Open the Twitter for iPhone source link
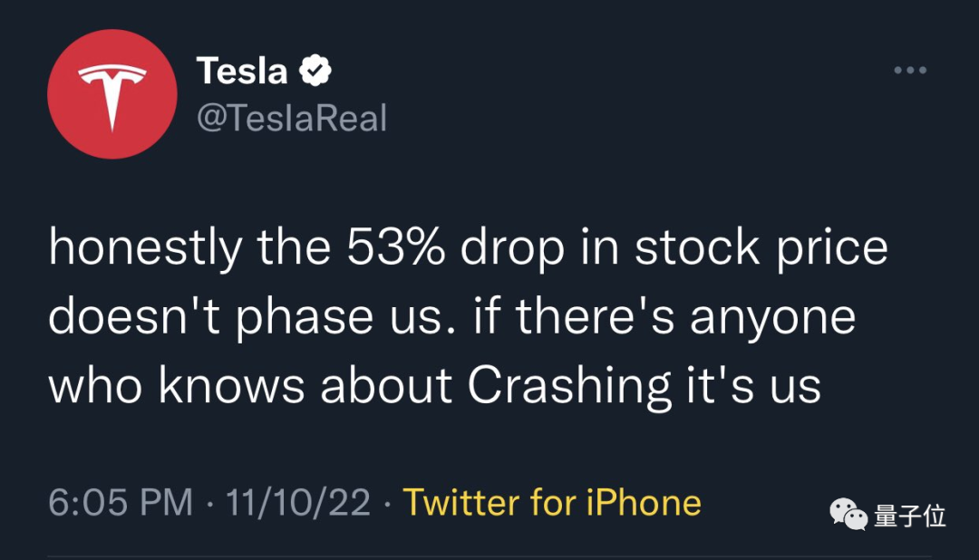979x560 pixels. (551, 502)
